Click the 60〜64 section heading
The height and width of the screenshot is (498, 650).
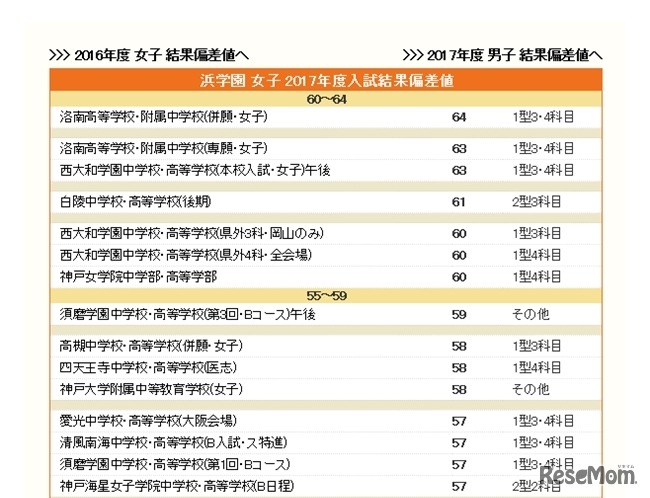(x=326, y=100)
